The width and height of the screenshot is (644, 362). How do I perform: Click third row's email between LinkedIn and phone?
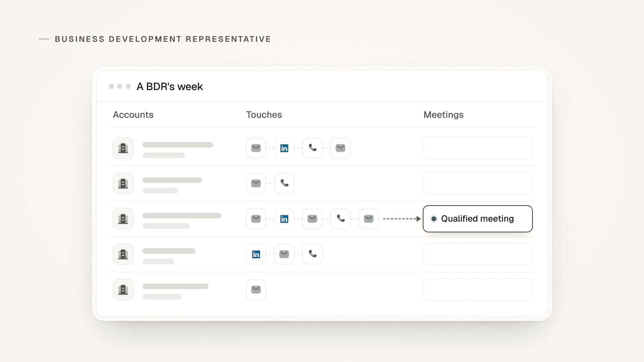tap(312, 219)
